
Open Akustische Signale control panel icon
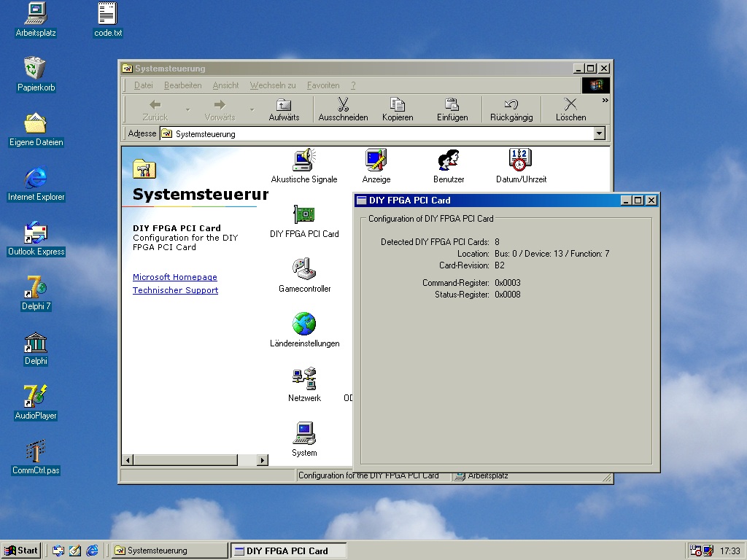(304, 160)
